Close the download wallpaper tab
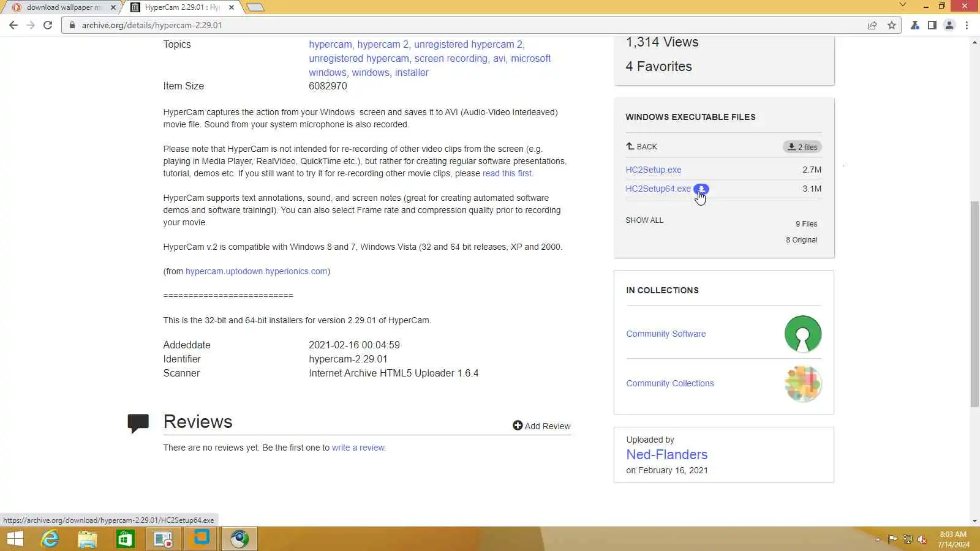Image resolution: width=980 pixels, height=551 pixels. [x=113, y=7]
